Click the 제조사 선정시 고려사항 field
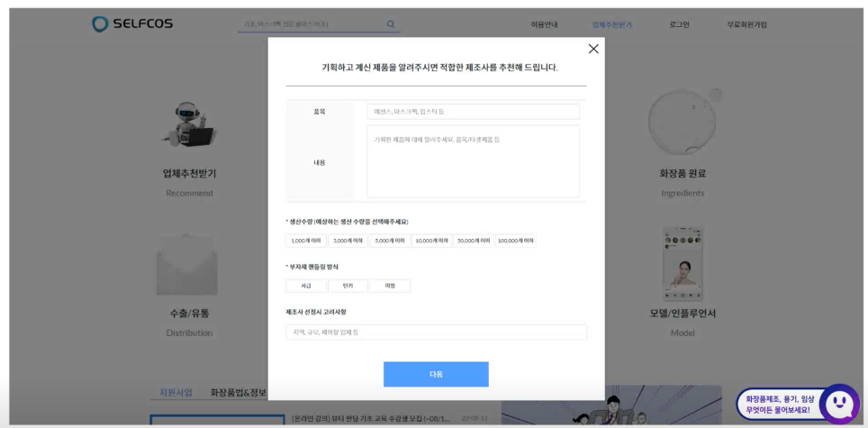Image resolution: width=868 pixels, height=428 pixels. click(436, 332)
